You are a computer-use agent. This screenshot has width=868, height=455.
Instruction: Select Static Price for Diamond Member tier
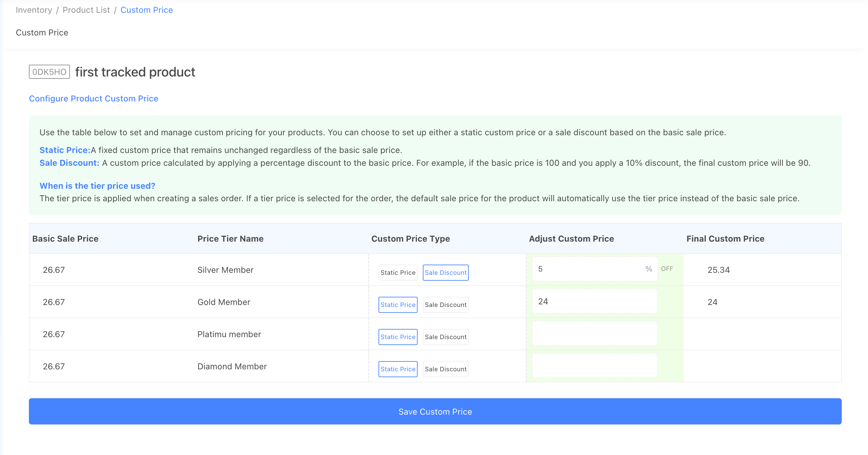click(398, 369)
